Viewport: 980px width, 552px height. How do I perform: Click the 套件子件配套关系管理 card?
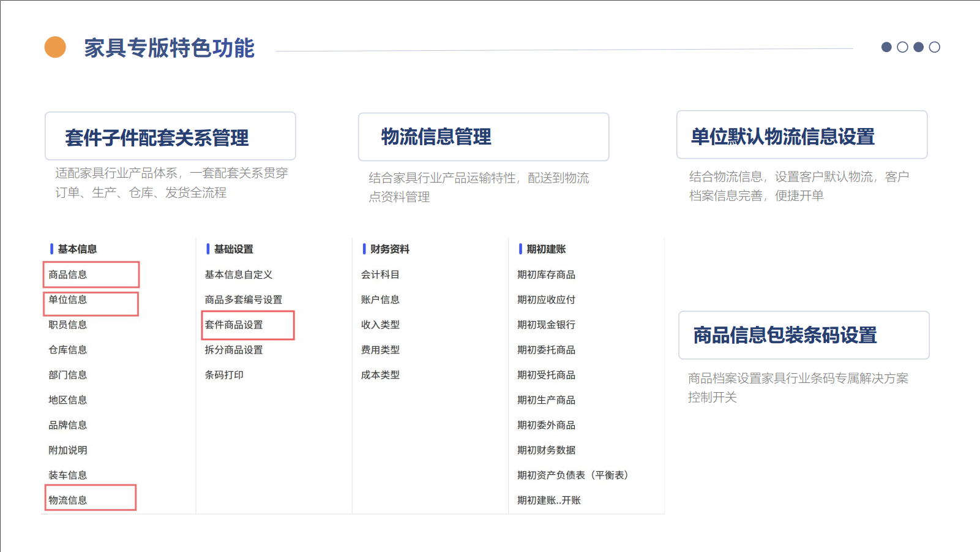click(170, 137)
